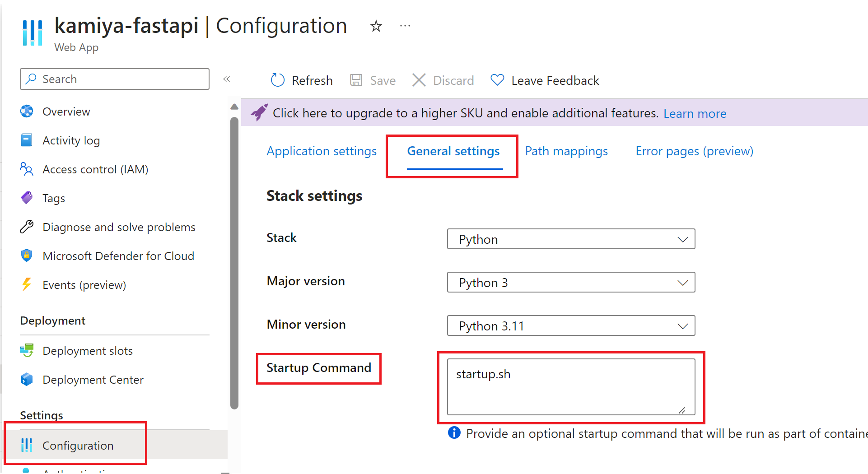Open the more options ellipsis menu
This screenshot has height=474, width=868.
pyautogui.click(x=405, y=26)
